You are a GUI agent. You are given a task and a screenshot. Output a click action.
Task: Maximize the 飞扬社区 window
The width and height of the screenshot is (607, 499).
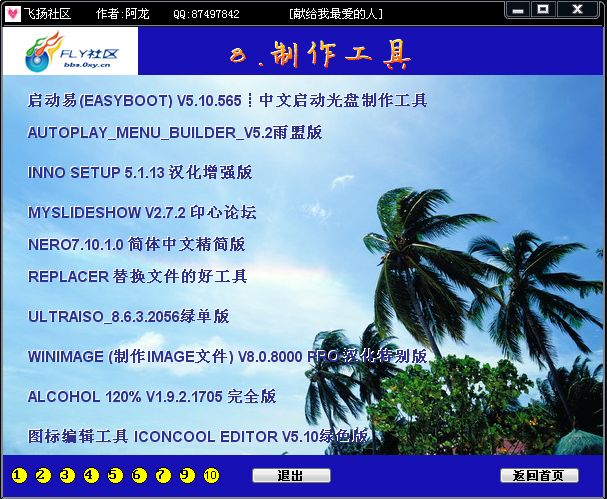(543, 9)
